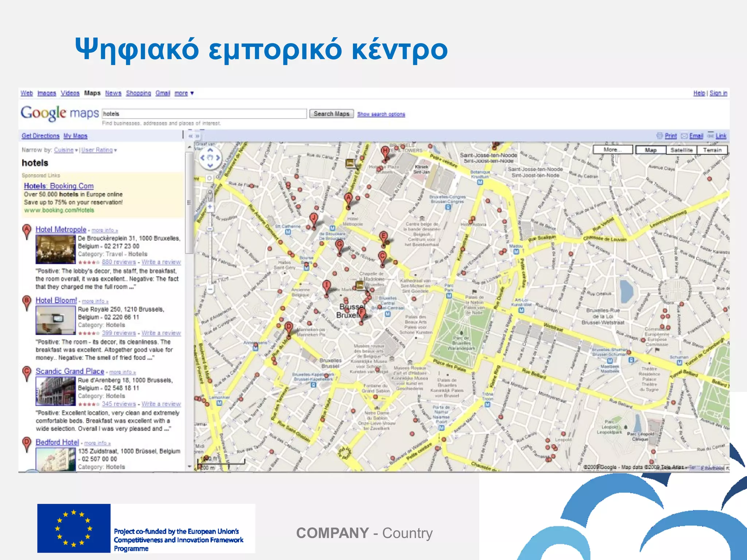Open the Hotel Bloom! listing title
Viewport: 747px width, 560px height.
pyautogui.click(x=56, y=300)
